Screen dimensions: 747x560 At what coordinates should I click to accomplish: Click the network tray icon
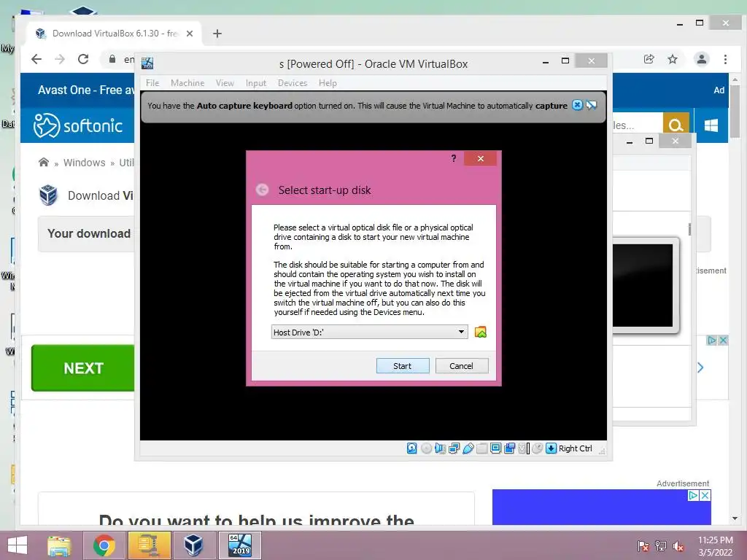point(661,546)
